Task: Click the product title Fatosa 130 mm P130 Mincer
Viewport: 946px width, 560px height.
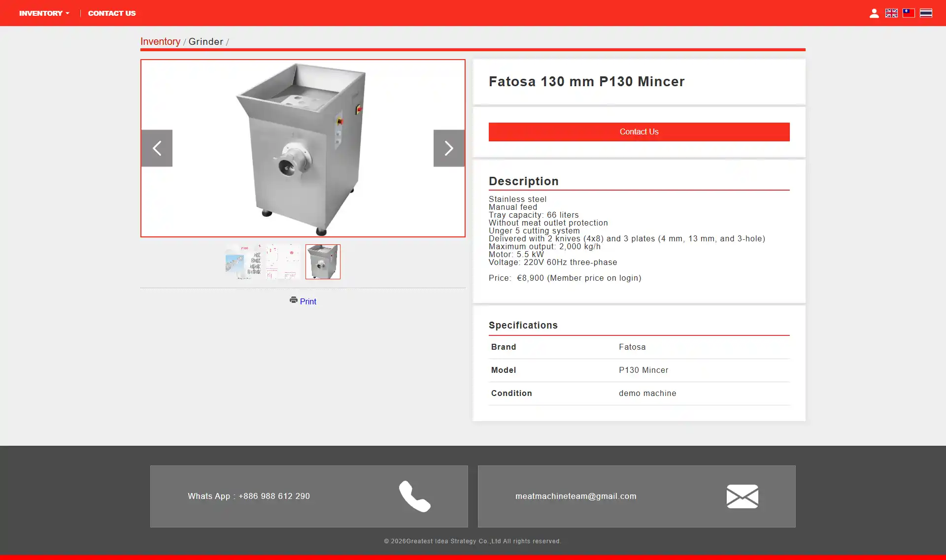Action: pos(587,81)
